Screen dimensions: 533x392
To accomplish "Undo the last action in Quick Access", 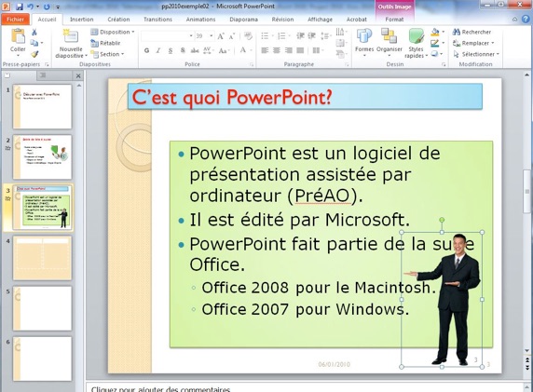I will click(31, 7).
